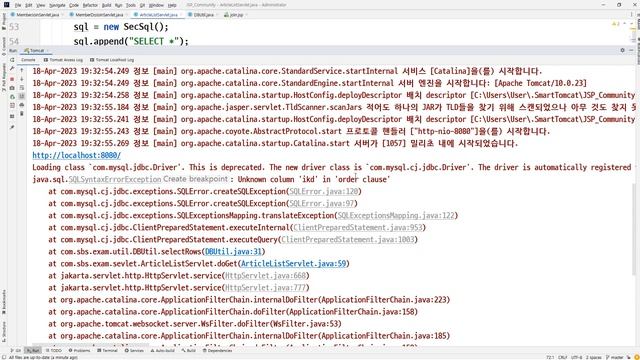Open ClientPreparedStatement.java:953 stack trace link
640x360 pixels.
point(358,227)
